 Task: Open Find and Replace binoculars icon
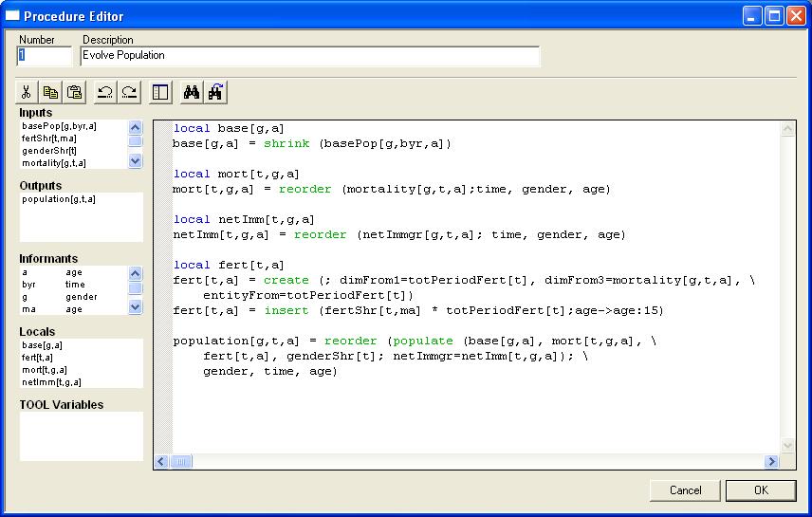tap(215, 92)
